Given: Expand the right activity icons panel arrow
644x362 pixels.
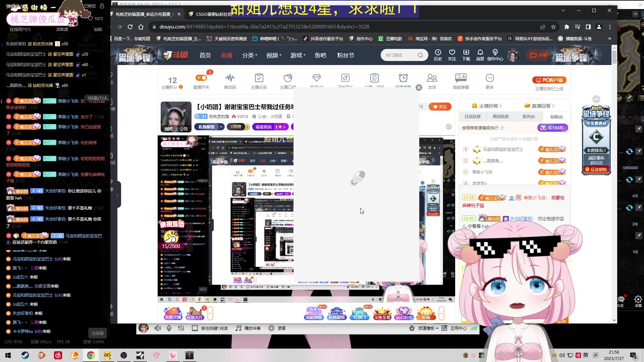Looking at the screenshot, I should coord(441,313).
